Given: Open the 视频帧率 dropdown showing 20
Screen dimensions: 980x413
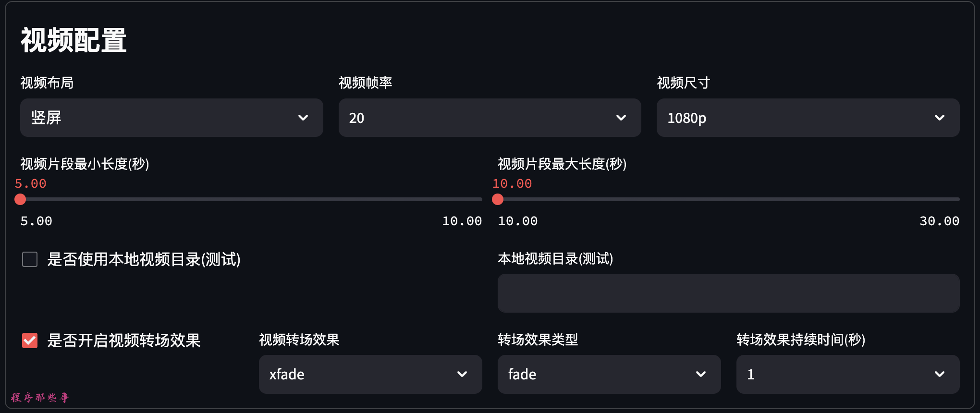Looking at the screenshot, I should pyautogui.click(x=490, y=118).
